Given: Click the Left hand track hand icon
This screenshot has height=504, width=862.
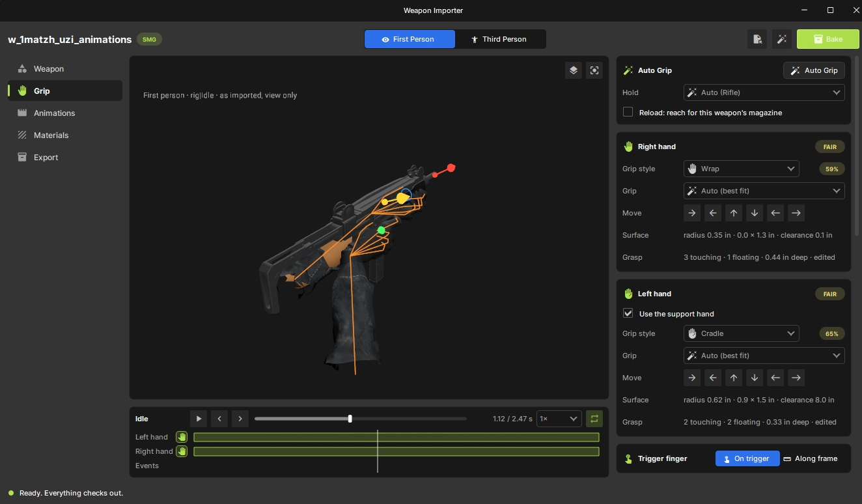Looking at the screenshot, I should tap(182, 437).
